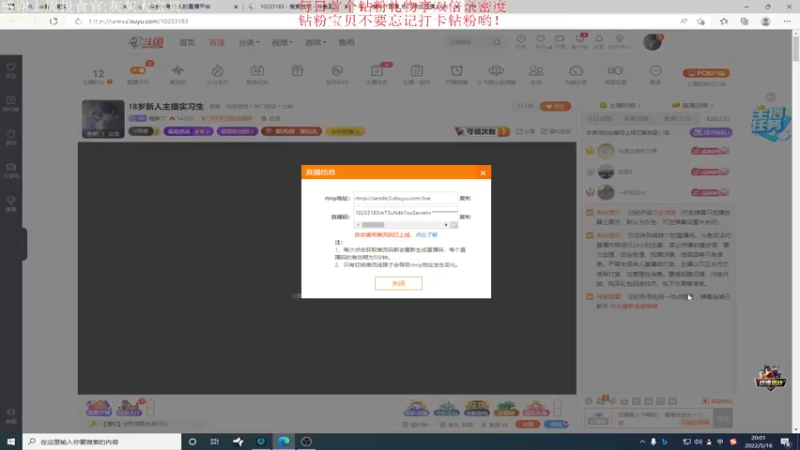Image resolution: width=800 pixels, height=450 pixels.
Task: Slide the stream key horizontal scrollbar thumb
Action: point(373,225)
